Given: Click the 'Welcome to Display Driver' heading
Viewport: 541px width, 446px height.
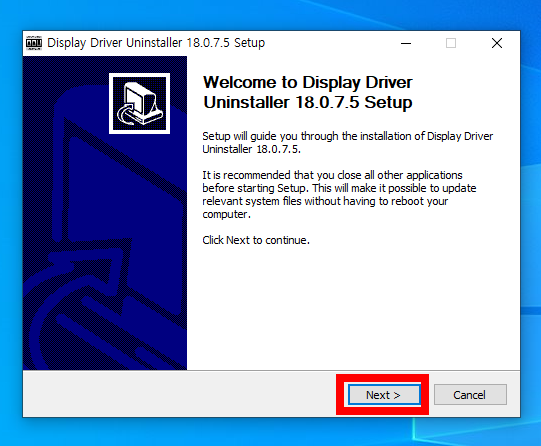Looking at the screenshot, I should click(x=308, y=92).
